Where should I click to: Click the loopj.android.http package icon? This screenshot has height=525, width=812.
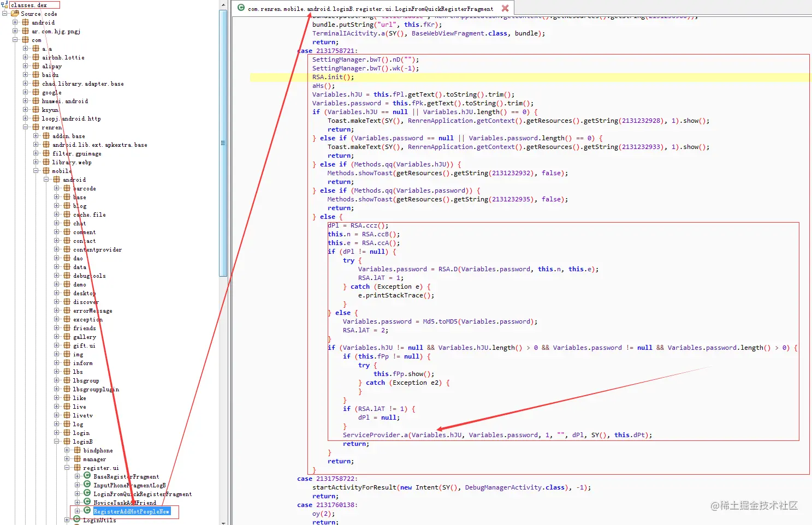click(x=36, y=118)
